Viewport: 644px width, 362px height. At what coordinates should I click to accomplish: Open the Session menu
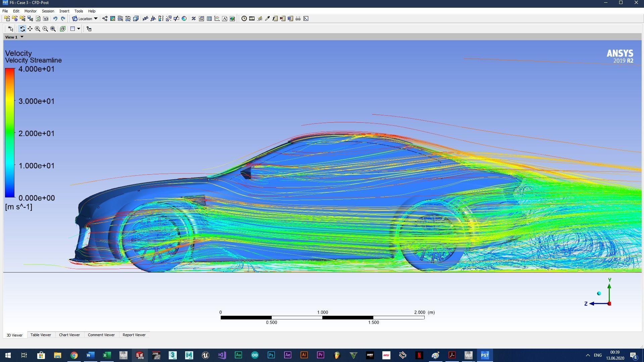pos(48,11)
